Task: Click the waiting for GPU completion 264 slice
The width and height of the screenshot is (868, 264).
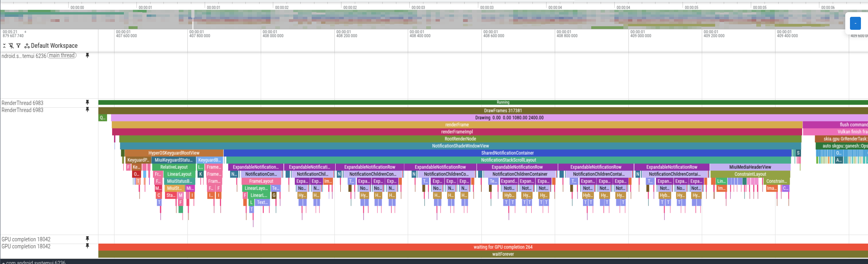Action: coord(503,247)
